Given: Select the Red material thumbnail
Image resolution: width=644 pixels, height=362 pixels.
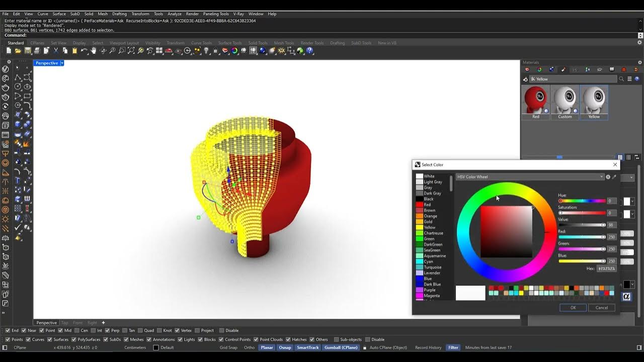Looking at the screenshot, I should [535, 100].
